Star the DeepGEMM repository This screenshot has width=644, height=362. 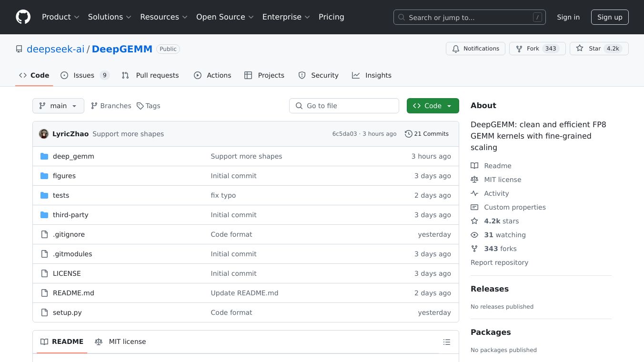point(589,49)
